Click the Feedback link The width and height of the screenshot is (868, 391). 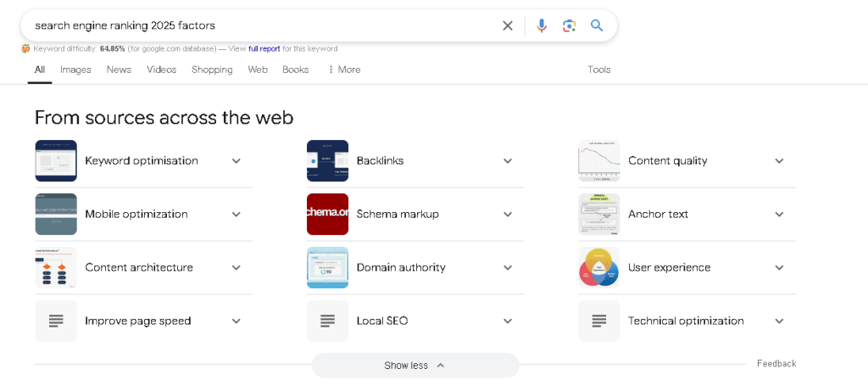776,364
